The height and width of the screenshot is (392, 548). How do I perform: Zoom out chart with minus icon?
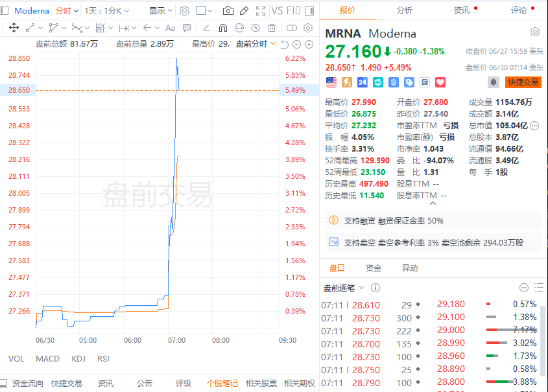pos(297,44)
